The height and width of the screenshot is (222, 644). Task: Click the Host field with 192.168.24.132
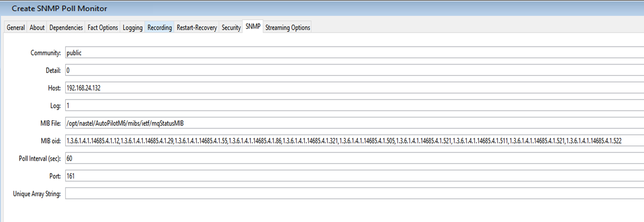click(354, 88)
